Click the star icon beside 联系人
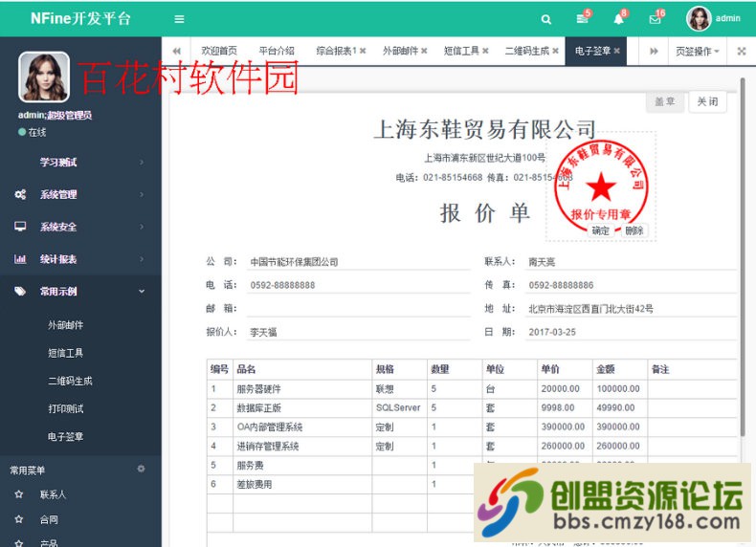The height and width of the screenshot is (547, 756). click(x=19, y=494)
